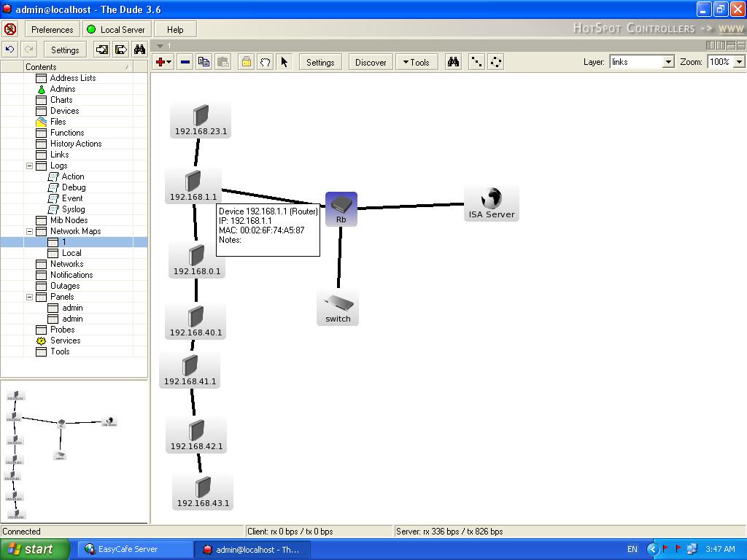Viewport: 747px width, 560px height.
Task: Collapse the Logs tree node
Action: click(29, 166)
